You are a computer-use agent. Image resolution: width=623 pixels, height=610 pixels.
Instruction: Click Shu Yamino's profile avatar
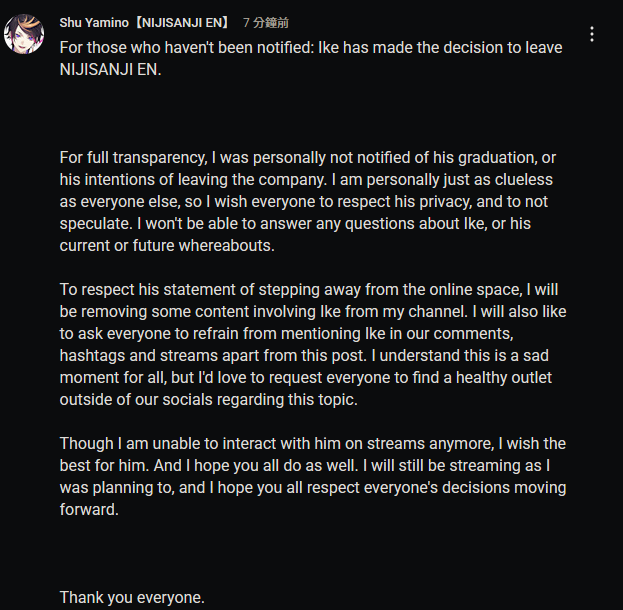tap(24, 34)
